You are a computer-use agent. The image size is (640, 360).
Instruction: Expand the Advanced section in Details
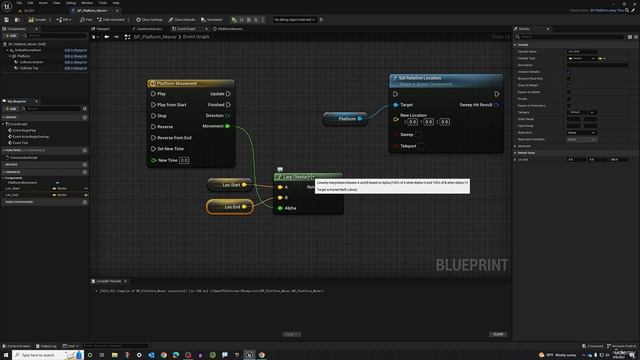(516, 146)
